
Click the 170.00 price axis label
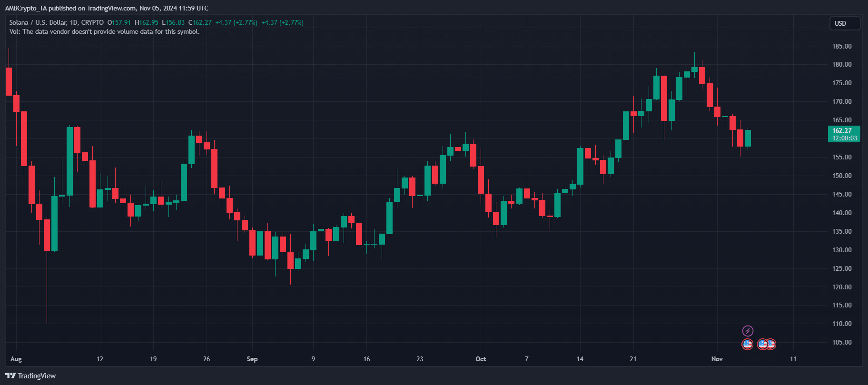(842, 101)
